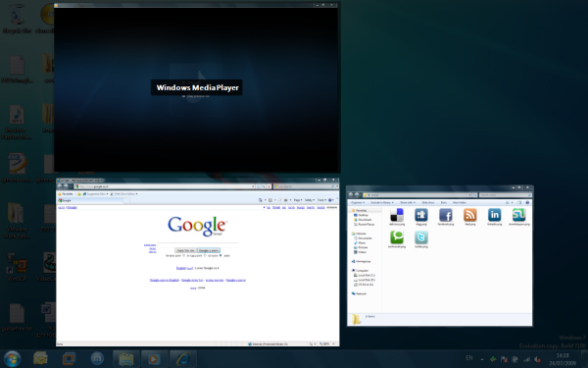588x368 pixels.
Task: Open the Safety menu in Internet Explorer
Action: [309, 200]
